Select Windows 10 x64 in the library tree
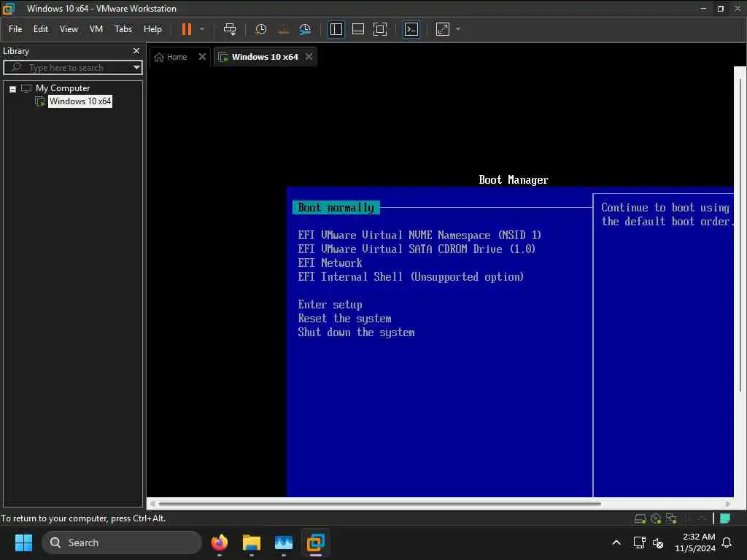The height and width of the screenshot is (560, 747). (80, 101)
